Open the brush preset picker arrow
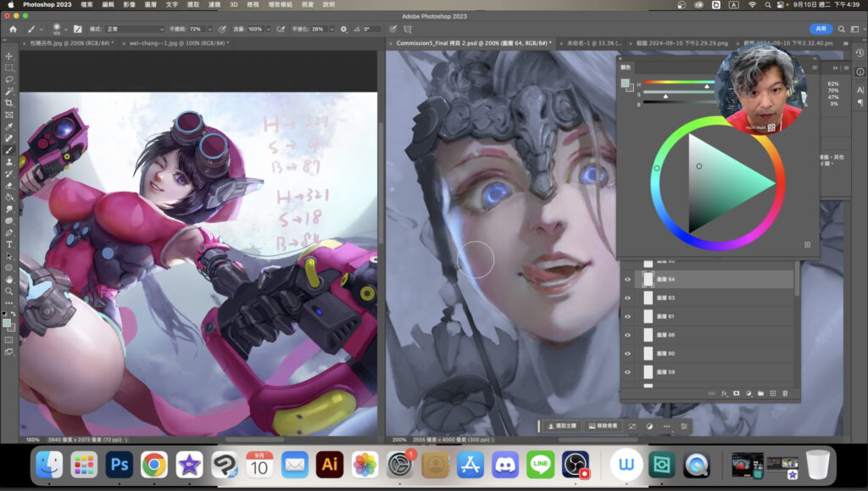This screenshot has width=868, height=491. 65,29
